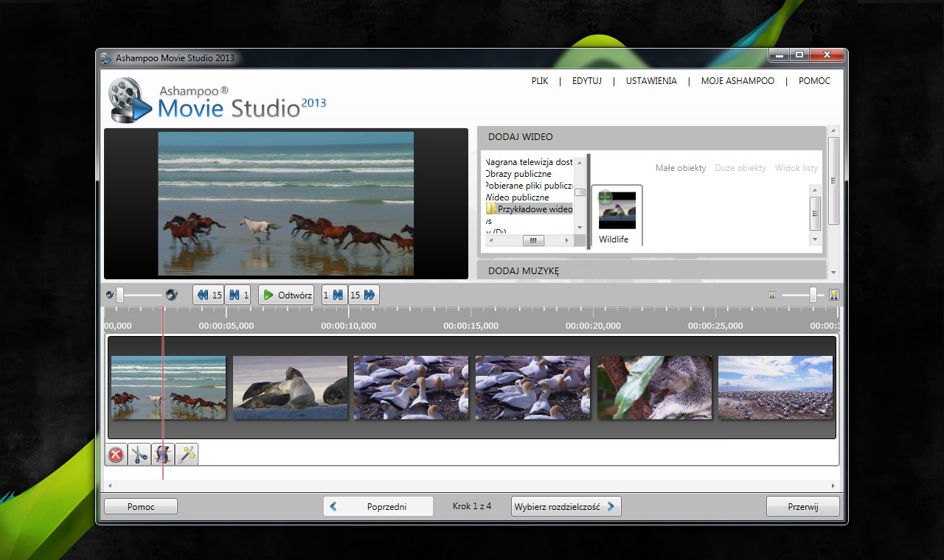
Task: Select the Przykładowe wideo folder
Action: [534, 209]
